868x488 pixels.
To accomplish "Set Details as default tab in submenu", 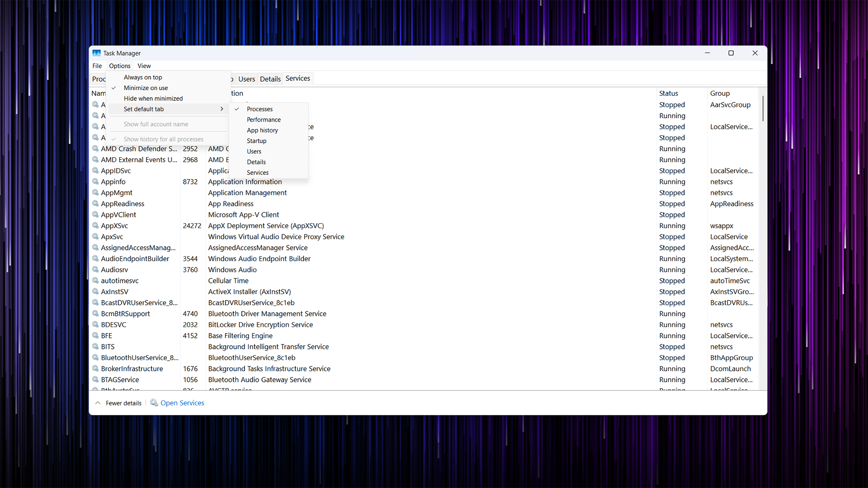I will click(269, 162).
